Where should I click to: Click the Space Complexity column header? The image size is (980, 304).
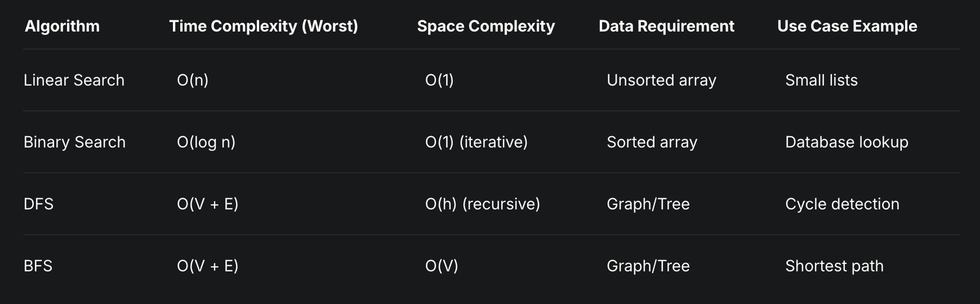[486, 26]
